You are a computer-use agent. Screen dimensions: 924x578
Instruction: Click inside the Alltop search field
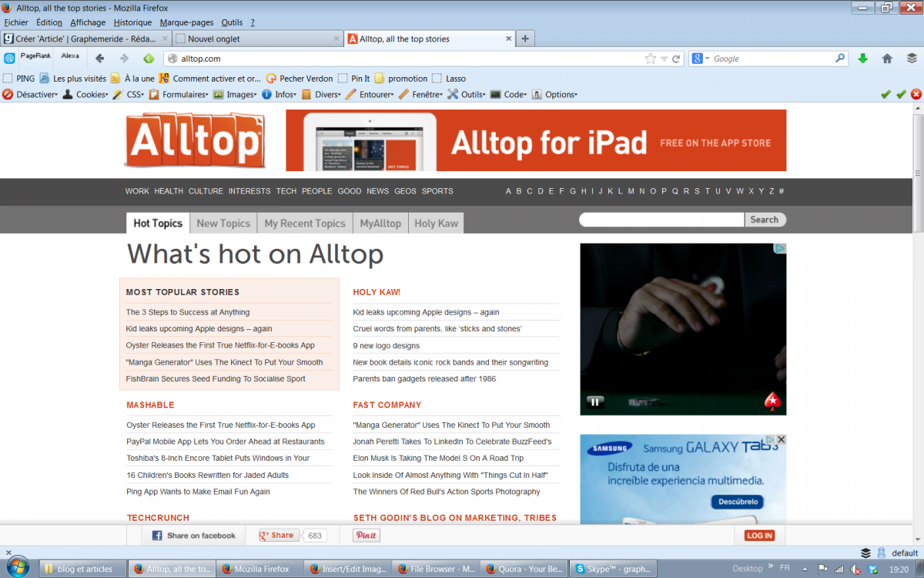(x=661, y=220)
